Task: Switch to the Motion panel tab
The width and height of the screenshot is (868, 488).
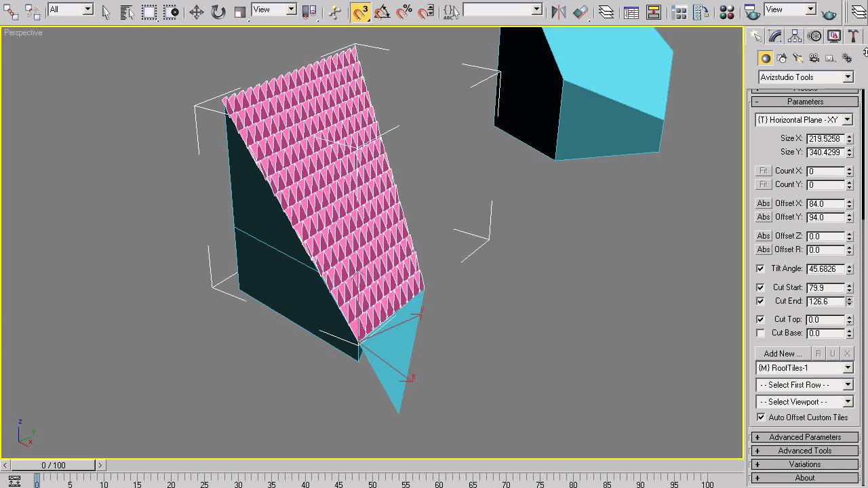Action: click(815, 36)
